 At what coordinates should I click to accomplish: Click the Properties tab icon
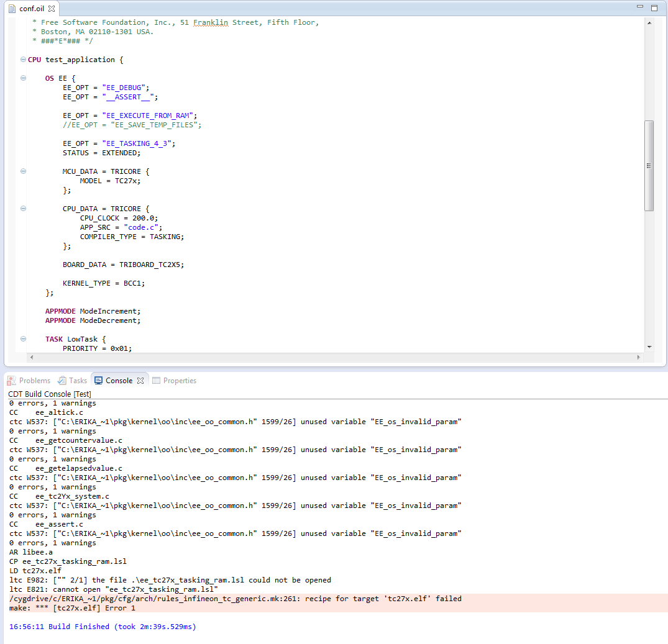coord(157,381)
